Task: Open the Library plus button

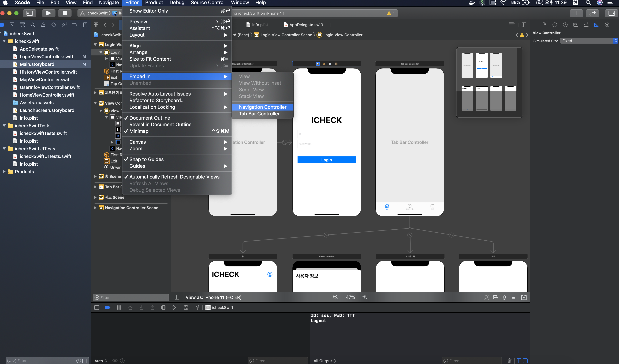Action: click(x=576, y=13)
